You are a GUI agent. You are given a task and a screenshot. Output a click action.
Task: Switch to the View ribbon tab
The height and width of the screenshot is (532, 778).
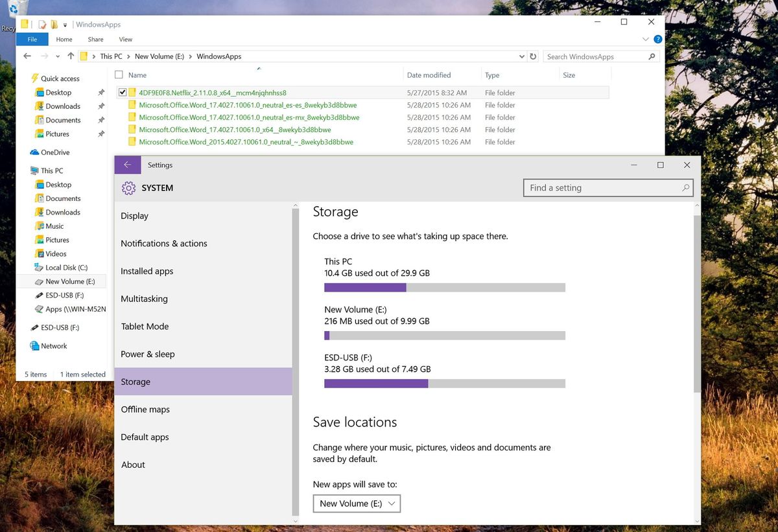coord(125,39)
